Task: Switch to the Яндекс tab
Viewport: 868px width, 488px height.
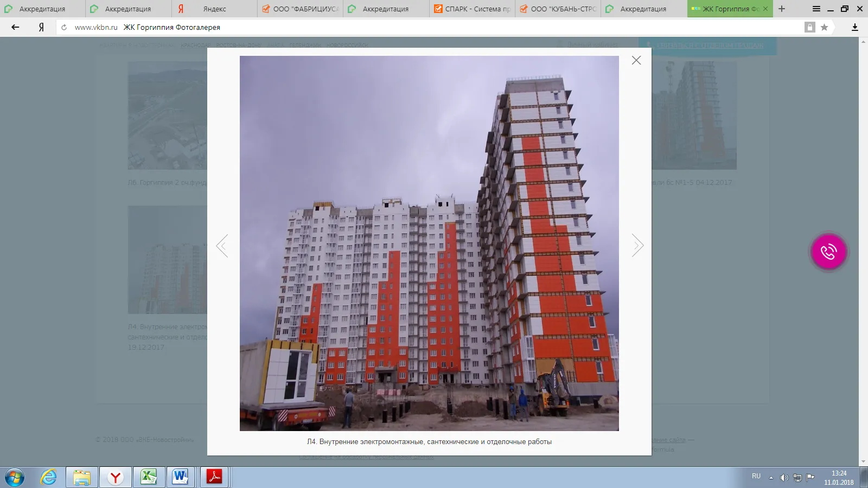Action: tap(214, 9)
